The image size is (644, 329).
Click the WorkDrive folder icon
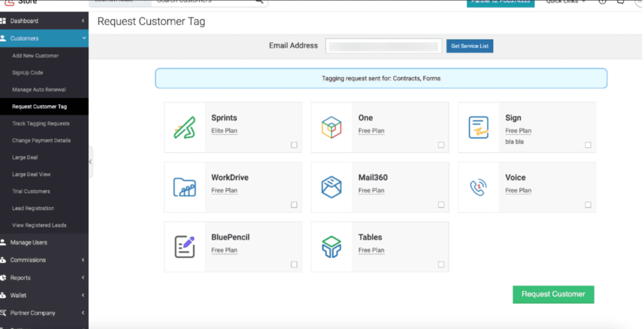[185, 187]
